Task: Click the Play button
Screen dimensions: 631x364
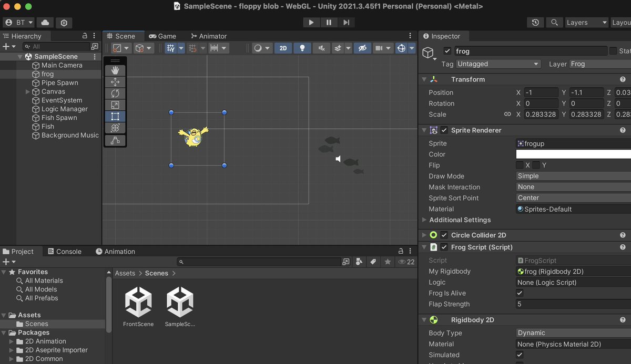Action: click(x=311, y=22)
